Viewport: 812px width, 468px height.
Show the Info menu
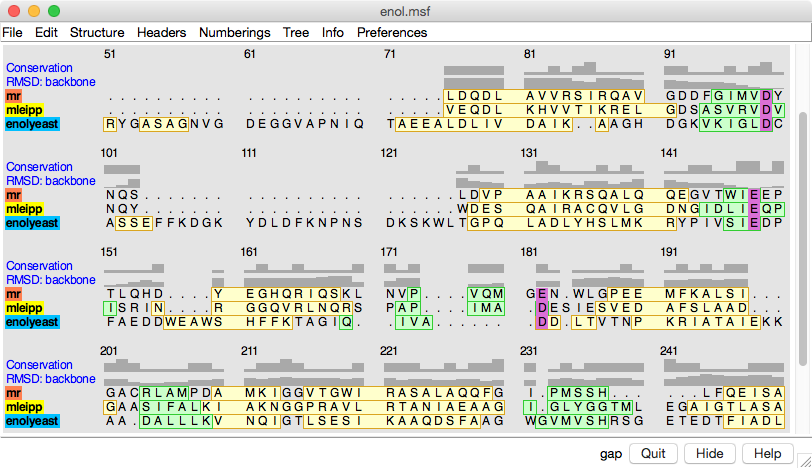tap(333, 32)
